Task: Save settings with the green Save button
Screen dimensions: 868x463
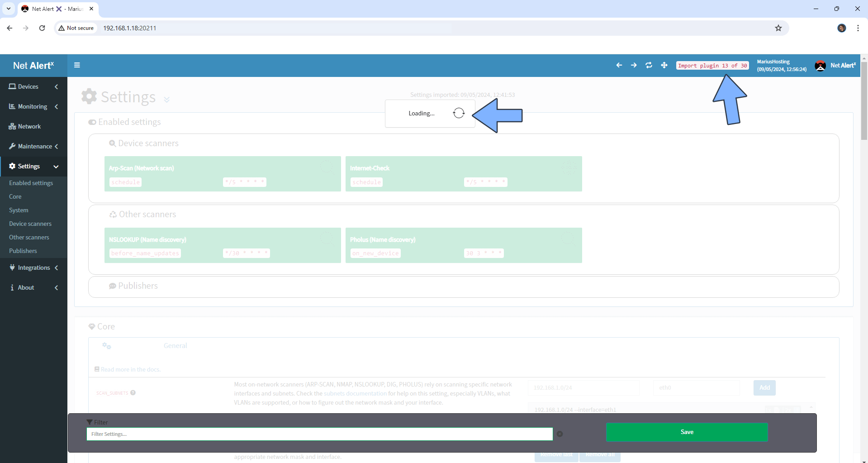Action: point(687,432)
